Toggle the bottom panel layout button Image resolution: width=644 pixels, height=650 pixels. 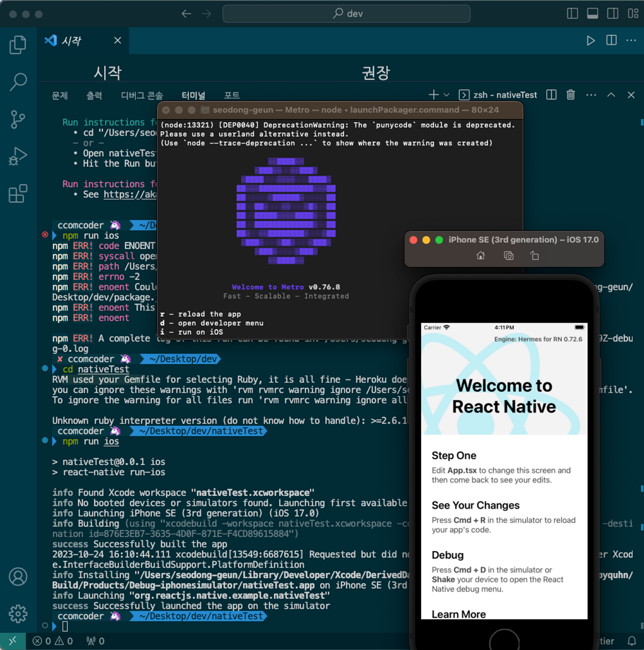coord(593,14)
